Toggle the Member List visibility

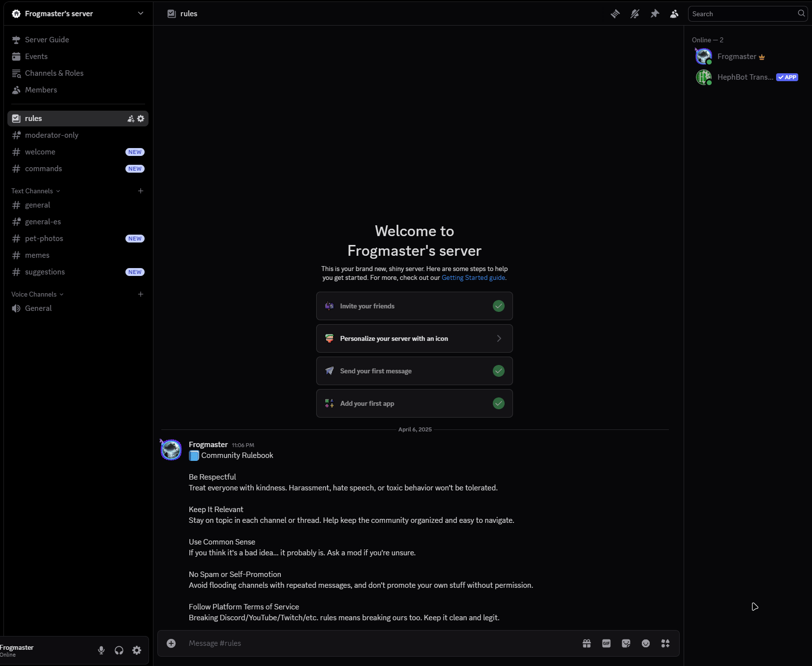click(x=674, y=13)
